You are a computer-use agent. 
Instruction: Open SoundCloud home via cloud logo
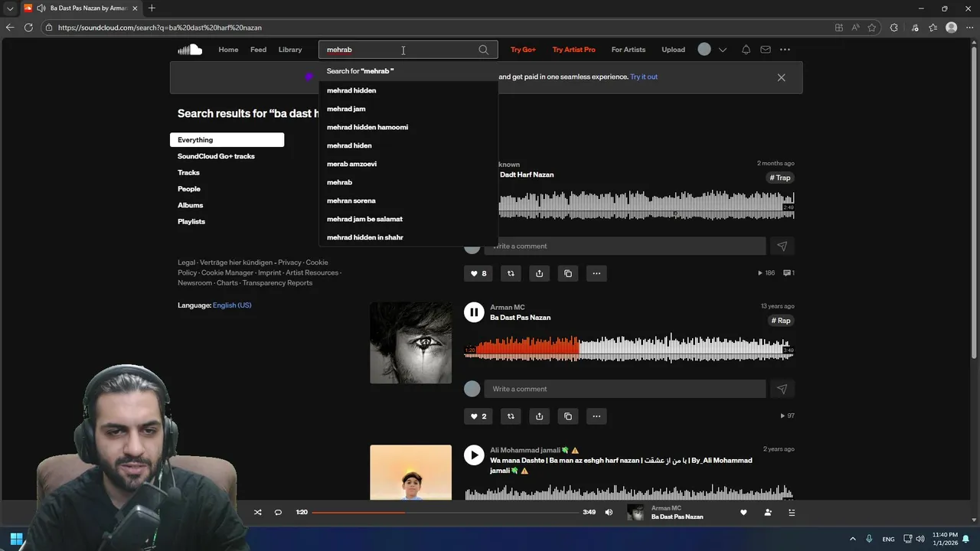tap(190, 50)
